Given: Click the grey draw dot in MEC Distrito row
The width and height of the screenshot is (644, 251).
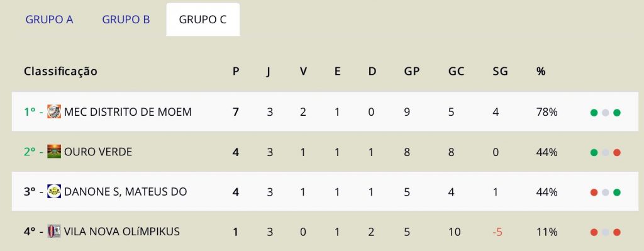Looking at the screenshot, I should tap(606, 113).
